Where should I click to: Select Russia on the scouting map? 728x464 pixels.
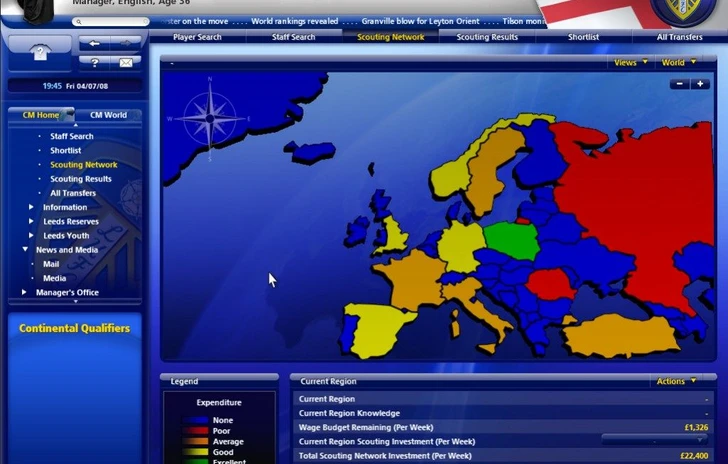coord(636,200)
